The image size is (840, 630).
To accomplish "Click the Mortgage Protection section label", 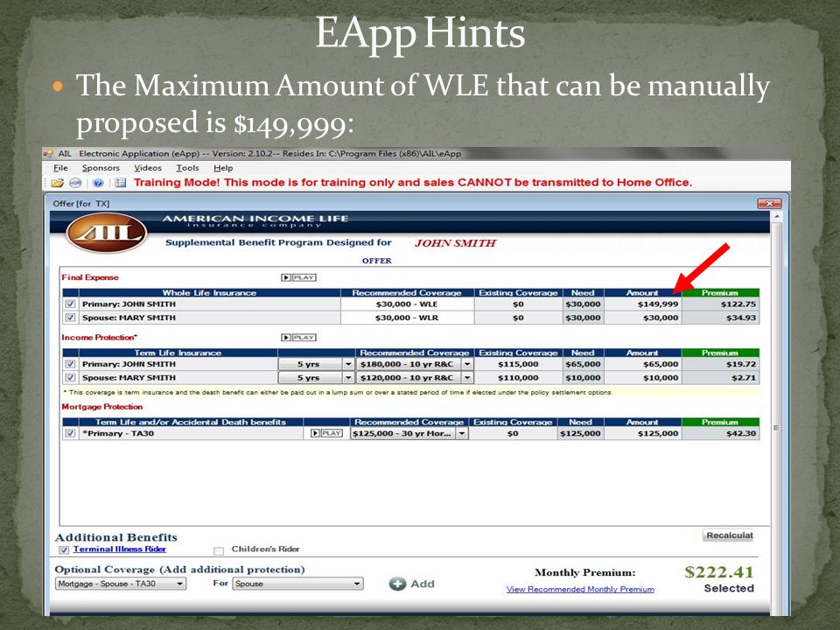I will 101,407.
